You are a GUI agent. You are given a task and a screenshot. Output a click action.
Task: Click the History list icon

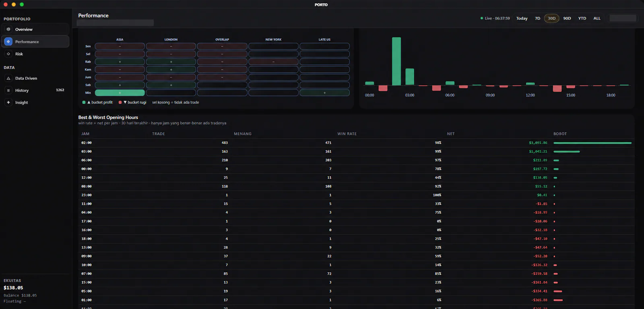click(x=8, y=90)
